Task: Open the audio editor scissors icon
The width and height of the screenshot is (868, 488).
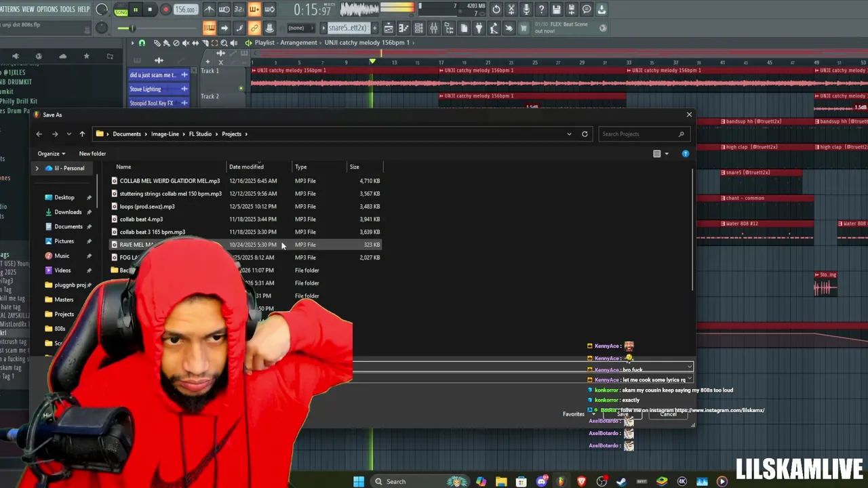Action: click(511, 9)
